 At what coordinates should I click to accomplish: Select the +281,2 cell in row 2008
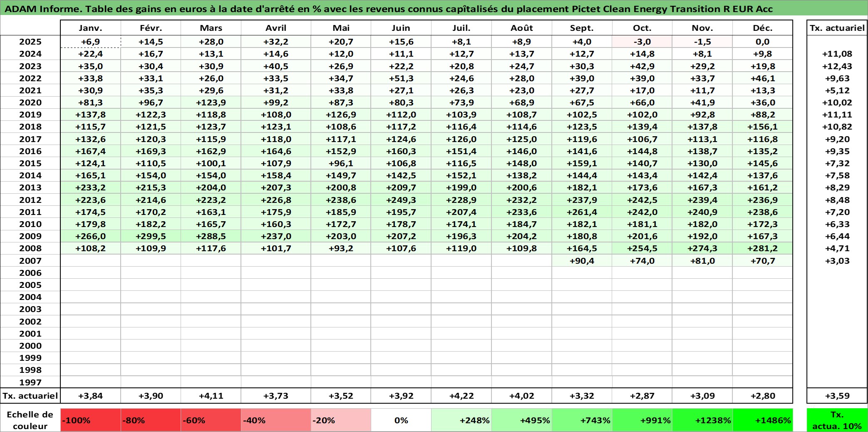(763, 248)
